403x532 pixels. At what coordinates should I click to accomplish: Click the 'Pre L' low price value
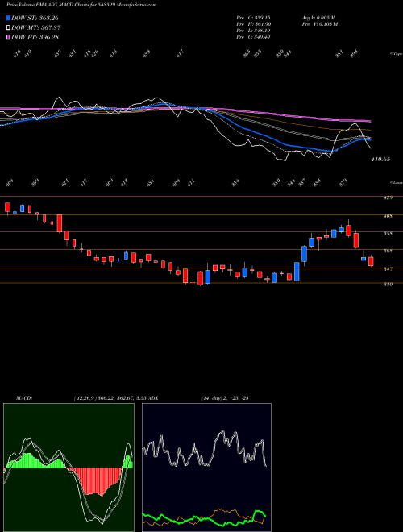coord(253,31)
